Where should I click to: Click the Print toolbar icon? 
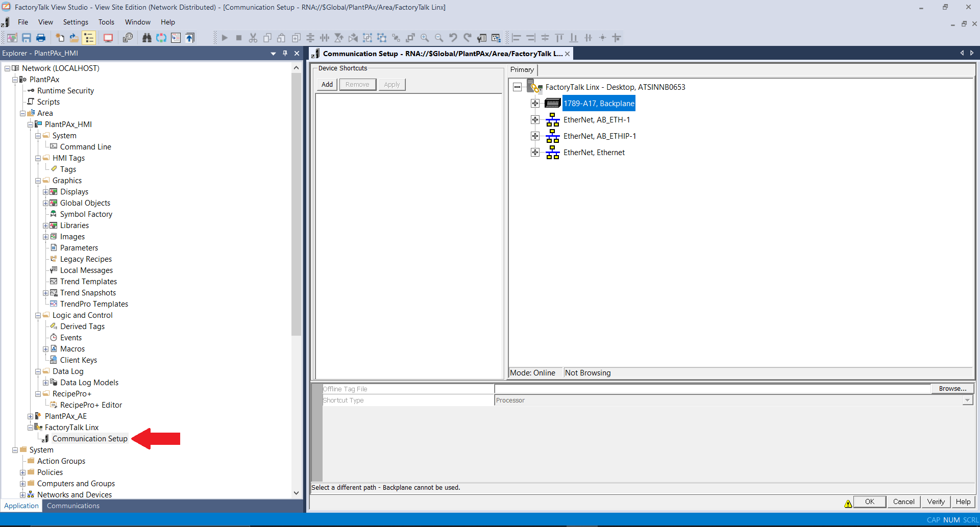[41, 38]
